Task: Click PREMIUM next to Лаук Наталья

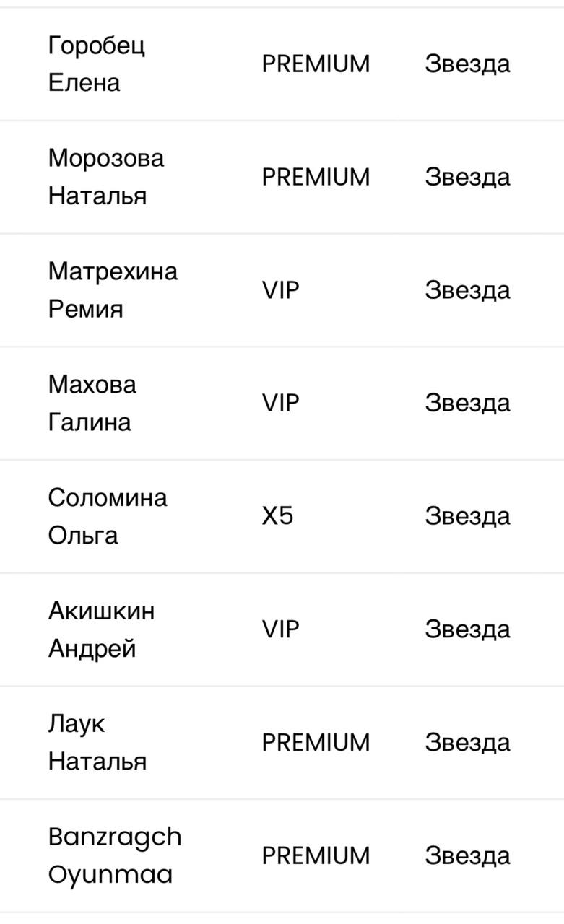Action: point(316,742)
